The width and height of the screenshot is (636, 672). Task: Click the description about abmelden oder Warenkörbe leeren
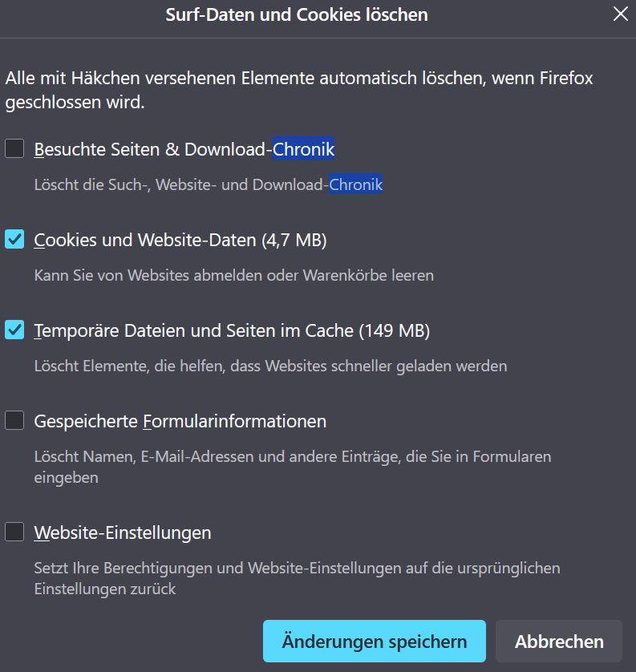233,275
